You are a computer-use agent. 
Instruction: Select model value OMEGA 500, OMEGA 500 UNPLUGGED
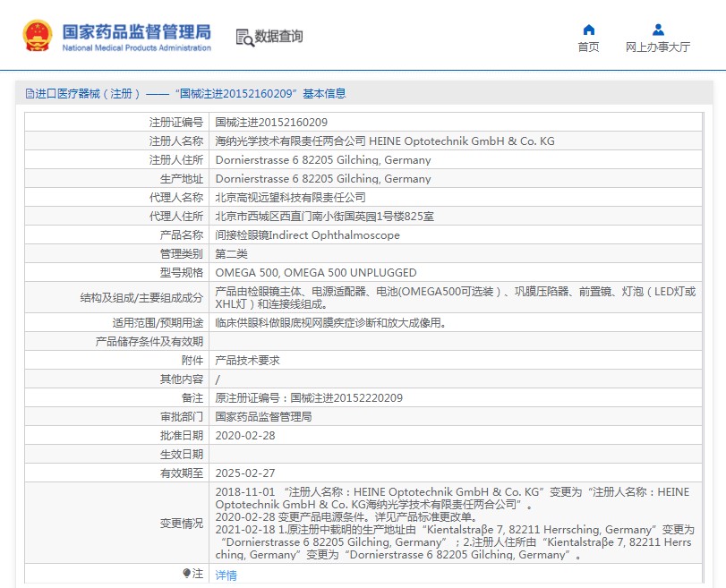pyautogui.click(x=316, y=273)
